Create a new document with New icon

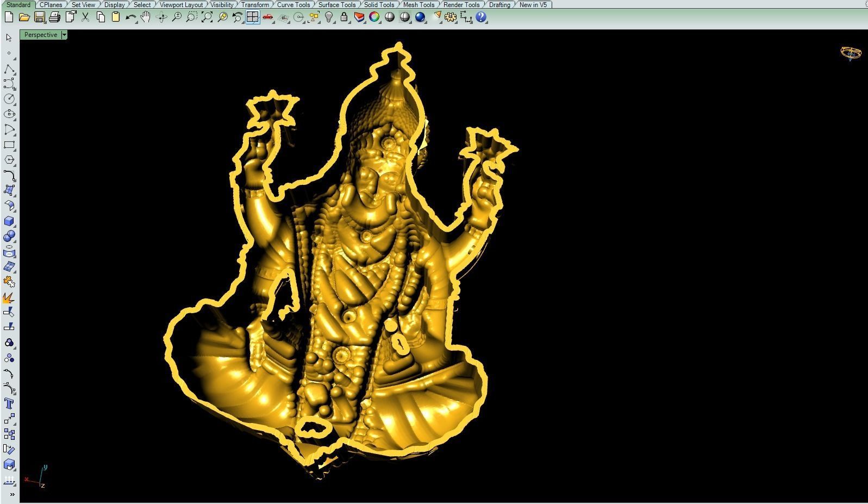pyautogui.click(x=9, y=17)
